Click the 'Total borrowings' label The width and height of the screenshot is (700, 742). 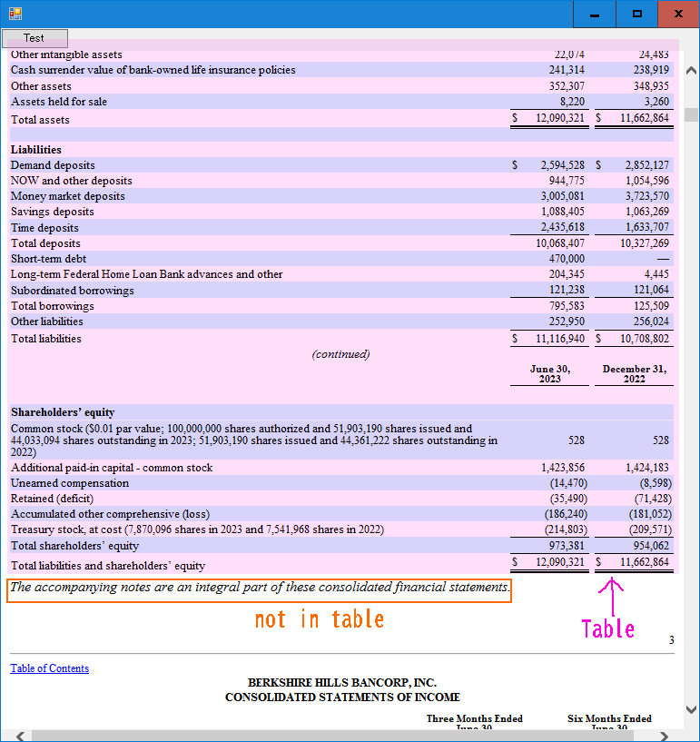(52, 306)
